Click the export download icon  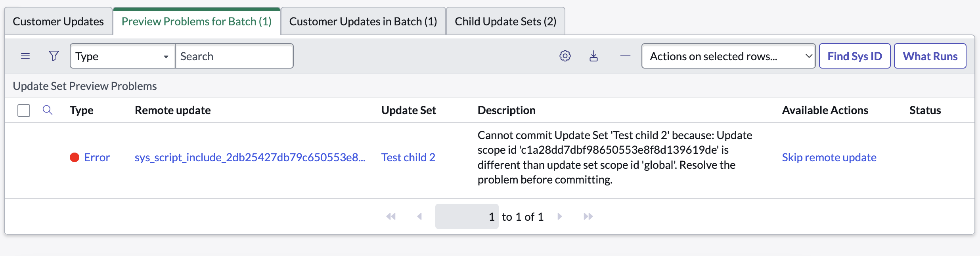tap(593, 56)
